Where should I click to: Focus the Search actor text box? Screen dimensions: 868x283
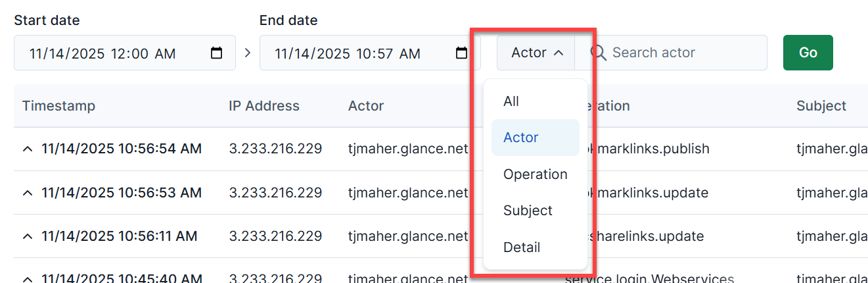click(x=671, y=53)
